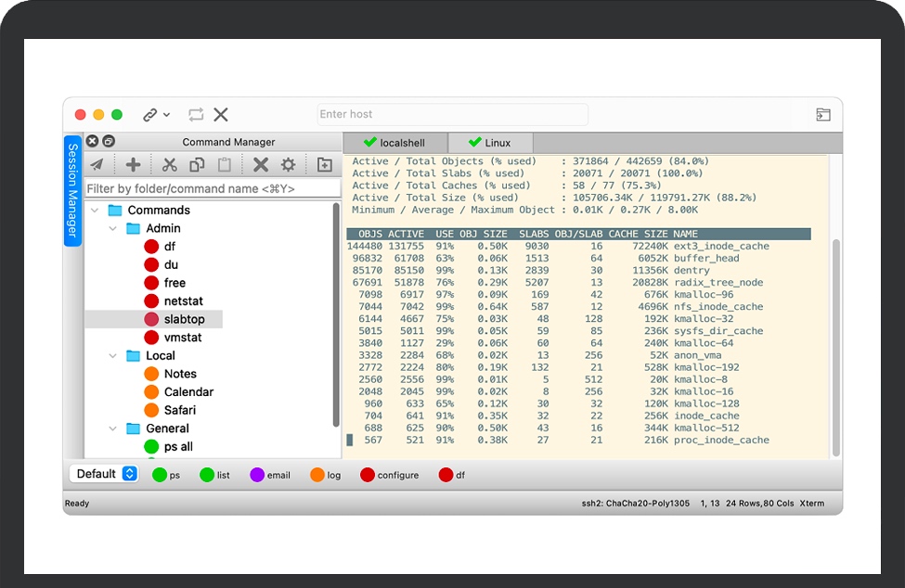Add a new command with plus icon
The height and width of the screenshot is (588, 905).
pos(134,165)
